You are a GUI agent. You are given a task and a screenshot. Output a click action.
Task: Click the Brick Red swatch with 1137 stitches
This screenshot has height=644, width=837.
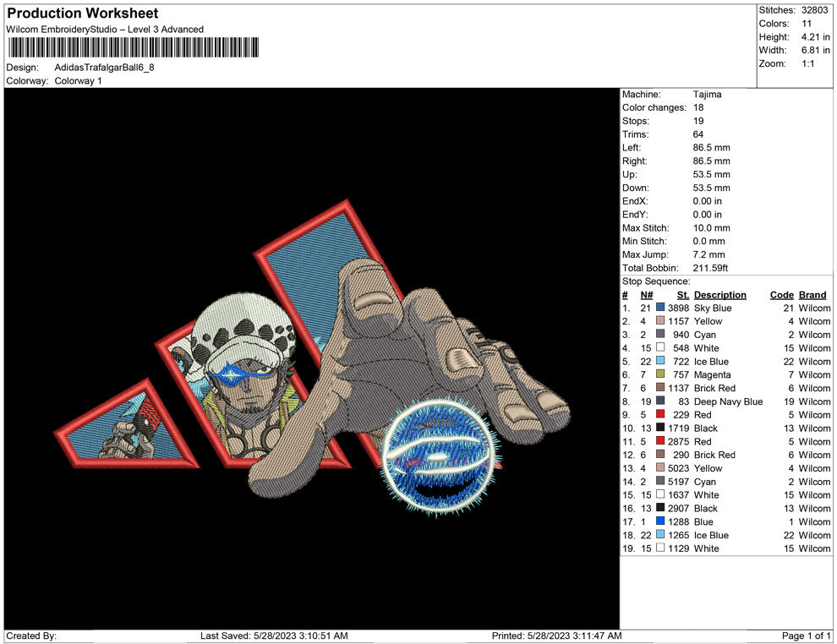pos(660,387)
